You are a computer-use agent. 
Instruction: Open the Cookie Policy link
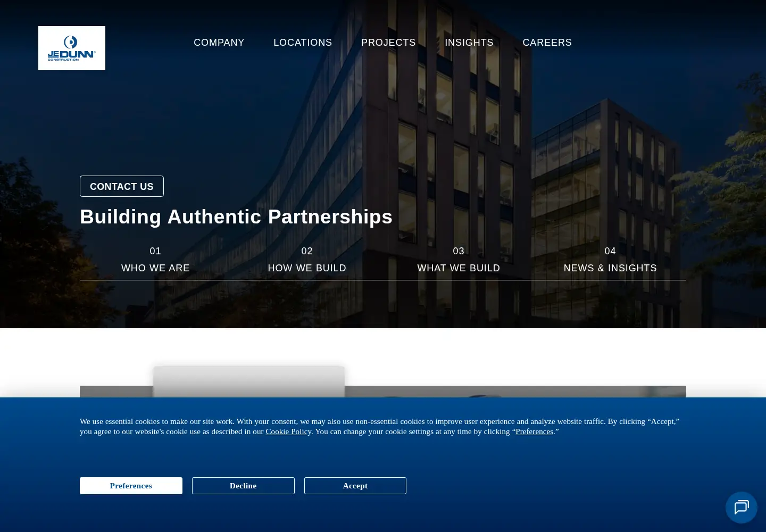(288, 431)
